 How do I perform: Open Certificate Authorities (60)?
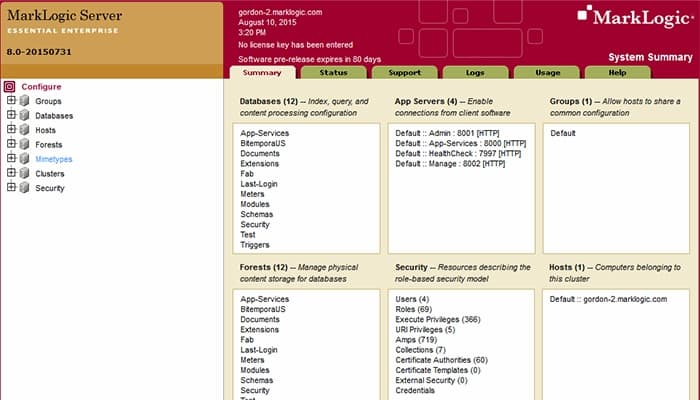click(441, 360)
